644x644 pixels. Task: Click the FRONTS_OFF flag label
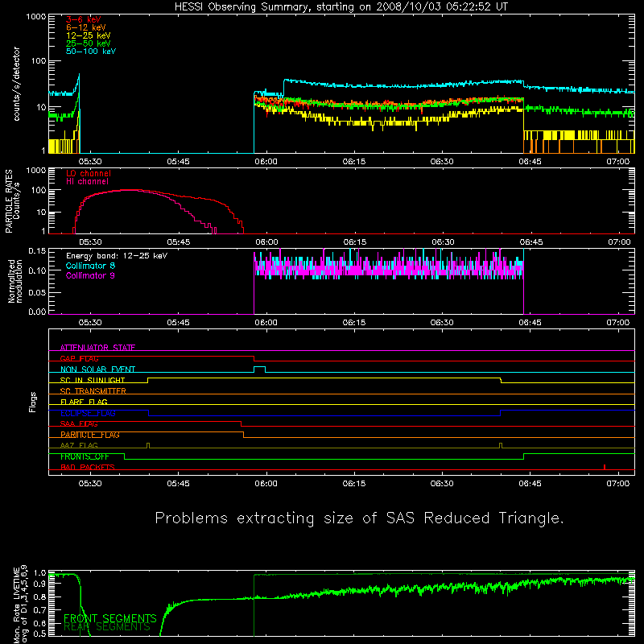[x=85, y=456]
